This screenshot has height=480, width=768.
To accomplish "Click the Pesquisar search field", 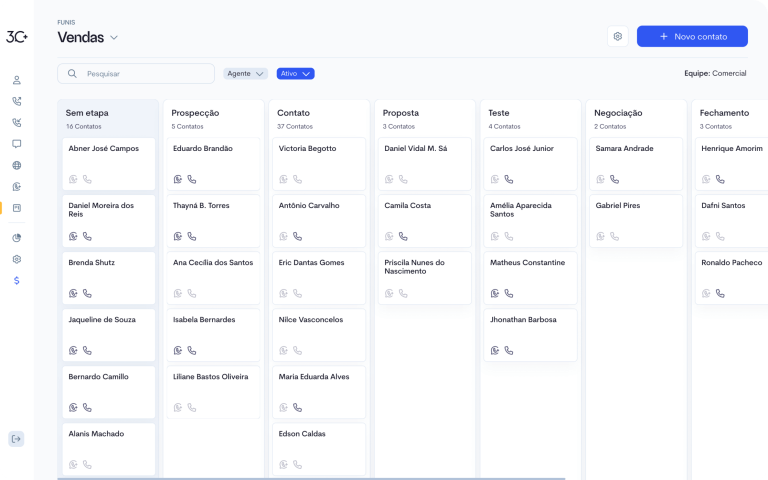I will point(136,73).
